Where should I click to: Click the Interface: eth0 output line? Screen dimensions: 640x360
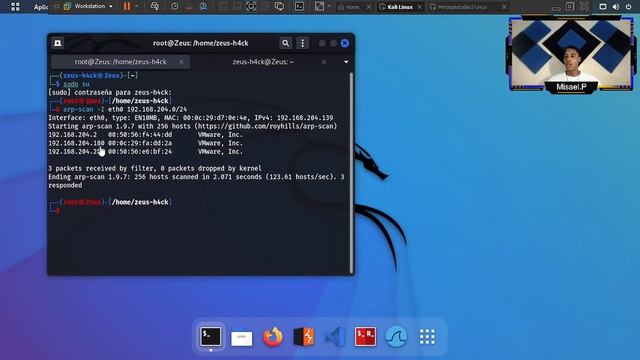pos(191,118)
